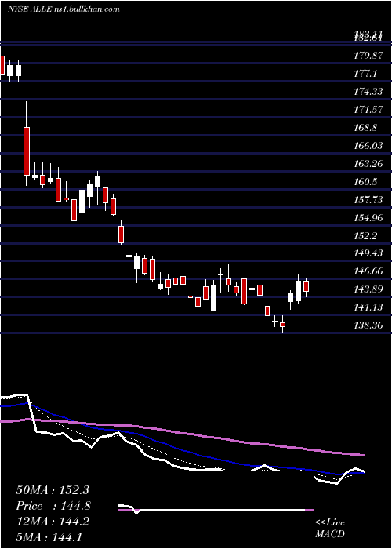Select the 138.36 price axis label

368,325
